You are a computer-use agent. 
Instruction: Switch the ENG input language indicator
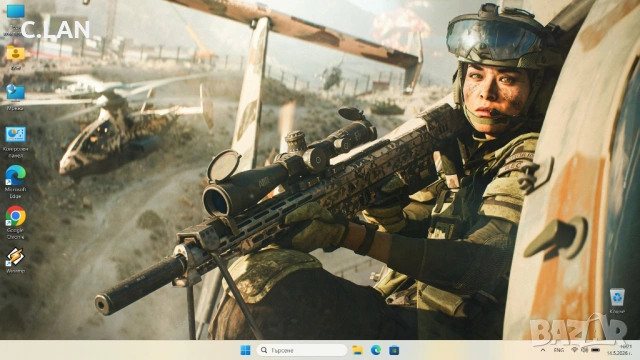pos(558,350)
